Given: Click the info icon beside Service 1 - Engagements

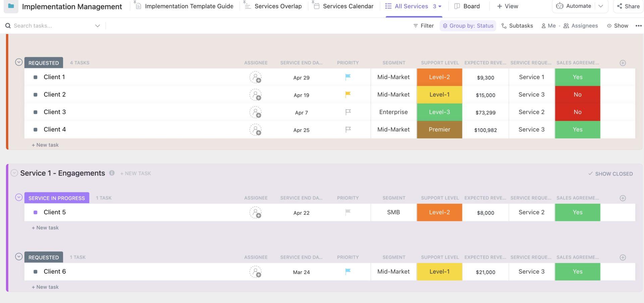Looking at the screenshot, I should click(x=112, y=173).
